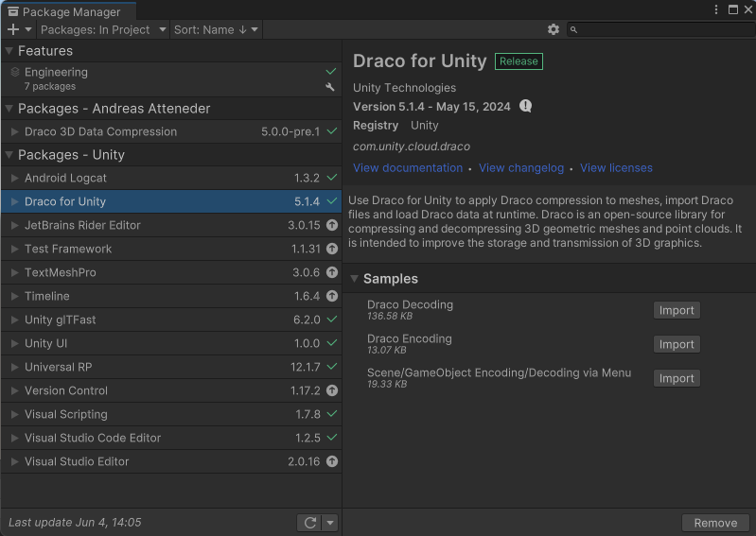
Task: Select the TextMeshPro package
Action: [x=171, y=272]
